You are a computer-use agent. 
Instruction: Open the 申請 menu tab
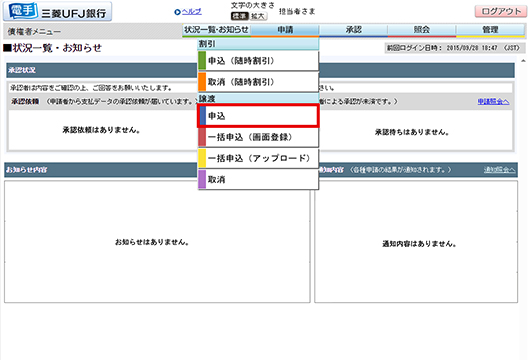[x=285, y=30]
